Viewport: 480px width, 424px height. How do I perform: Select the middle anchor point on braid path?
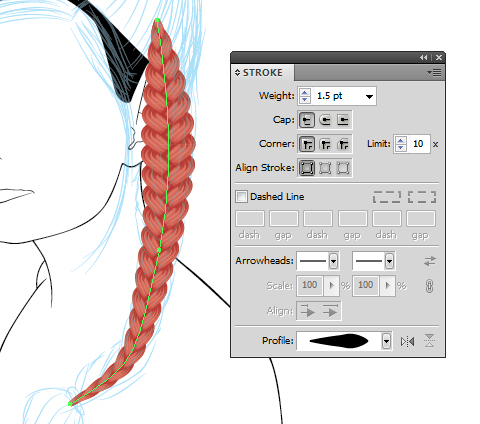[x=159, y=250]
